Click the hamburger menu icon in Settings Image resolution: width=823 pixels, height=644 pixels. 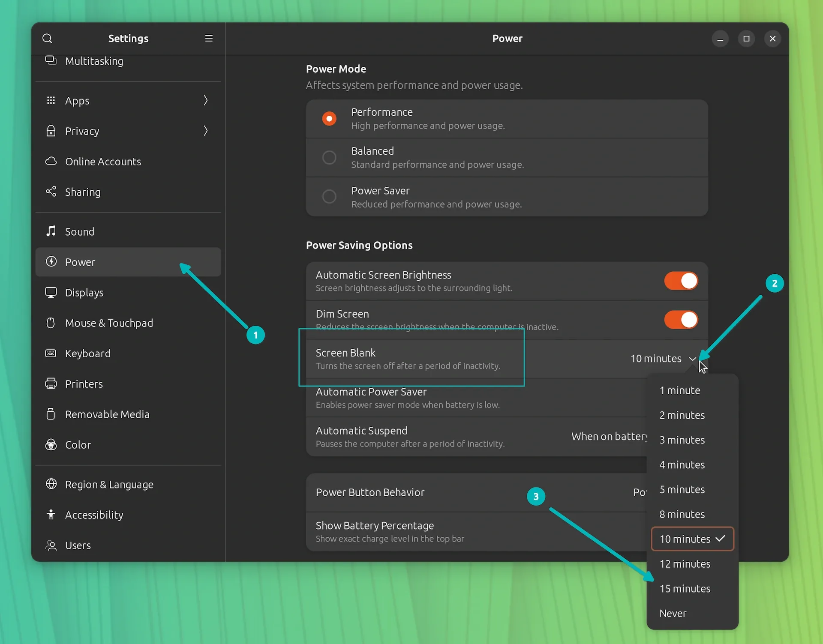208,38
